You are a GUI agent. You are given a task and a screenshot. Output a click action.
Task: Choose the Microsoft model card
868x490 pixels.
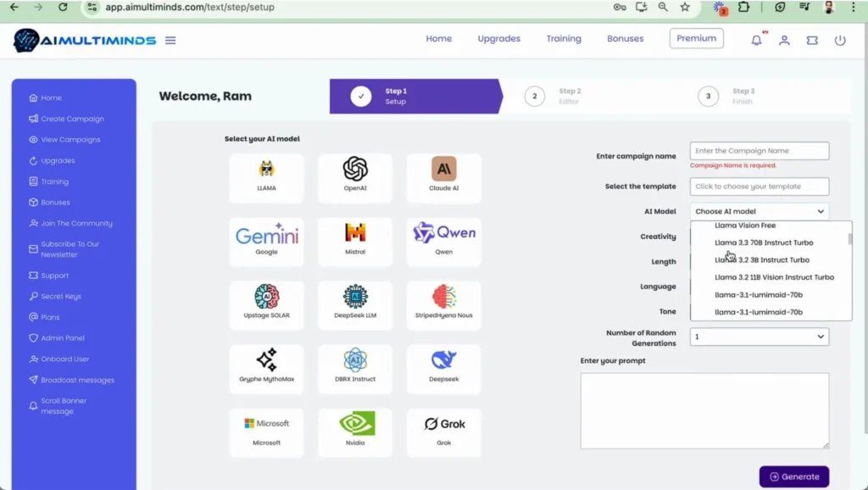(266, 432)
